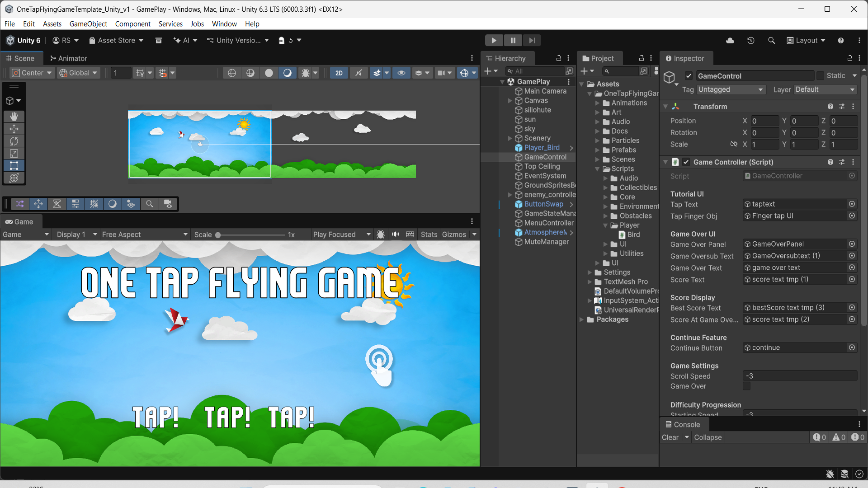Open the Layout dropdown
The height and width of the screenshot is (488, 868).
(806, 40)
